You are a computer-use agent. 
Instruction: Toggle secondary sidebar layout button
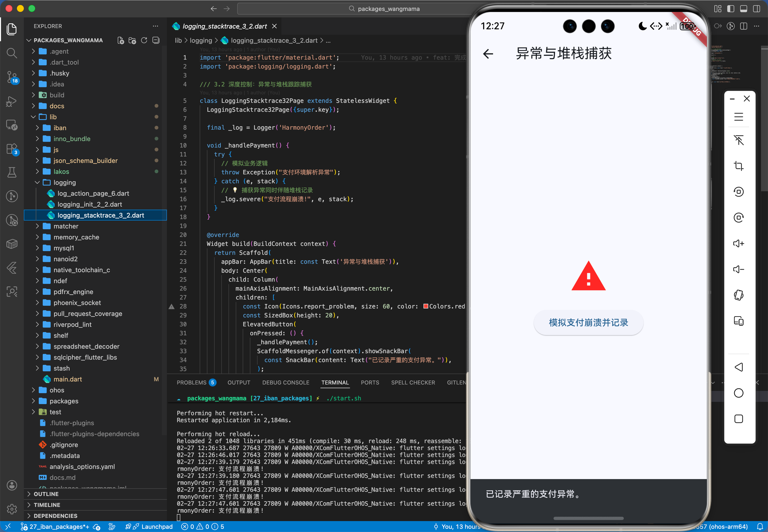tap(756, 9)
